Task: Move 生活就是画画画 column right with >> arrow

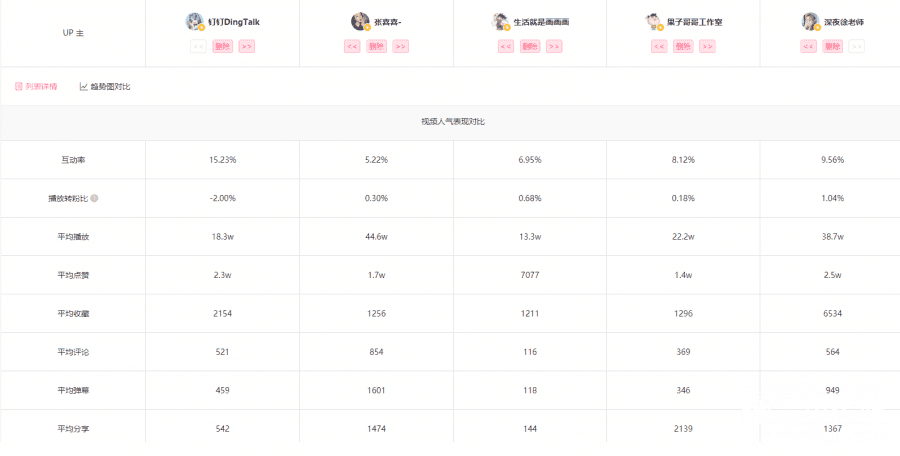Action: point(554,46)
